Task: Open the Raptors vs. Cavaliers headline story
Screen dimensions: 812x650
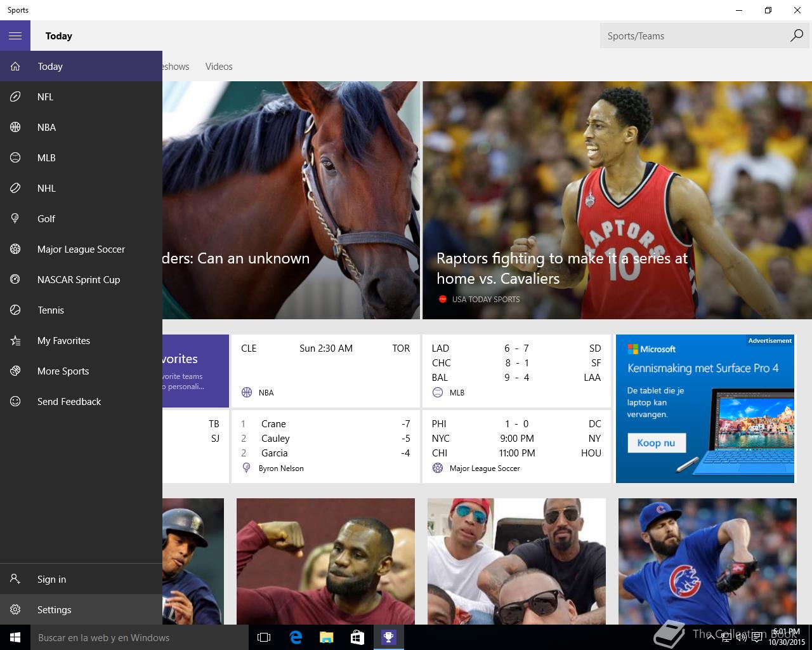Action: click(x=617, y=200)
